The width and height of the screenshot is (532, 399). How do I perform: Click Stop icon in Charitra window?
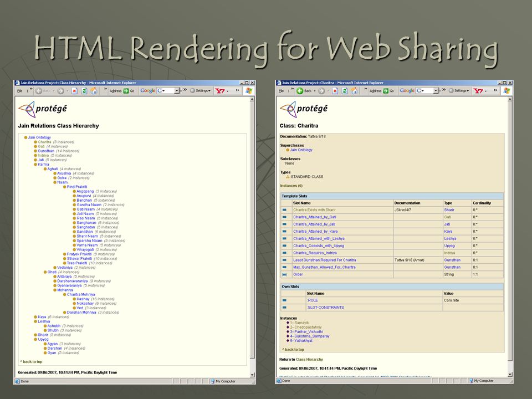[x=335, y=91]
